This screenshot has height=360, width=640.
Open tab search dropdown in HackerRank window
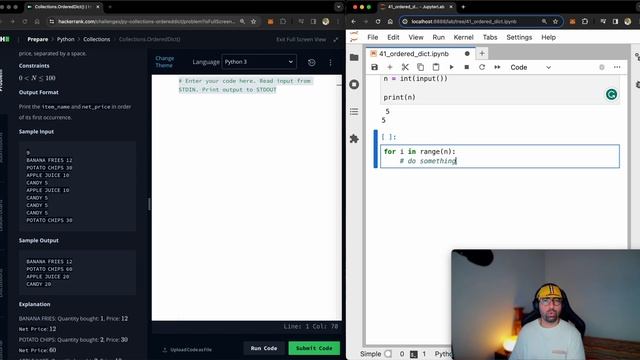[x=338, y=7]
